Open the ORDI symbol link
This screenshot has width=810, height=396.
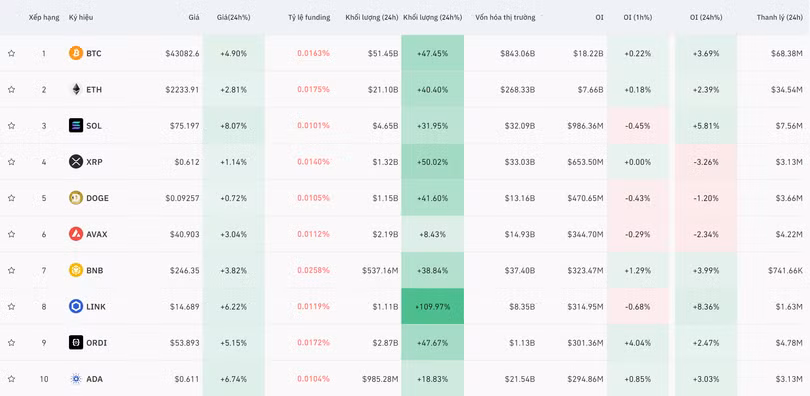point(97,342)
